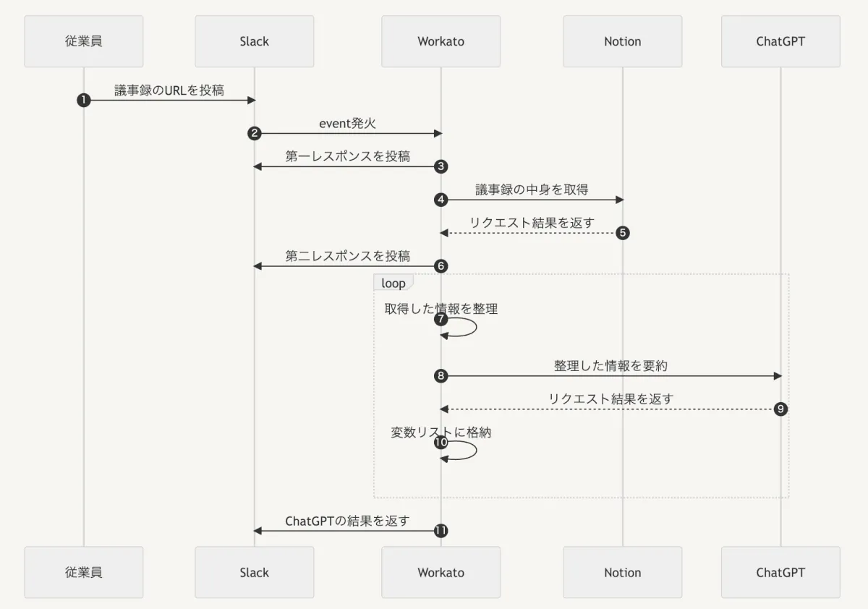Click the step 7 self-loop marker
The width and height of the screenshot is (868, 609).
pos(441,320)
